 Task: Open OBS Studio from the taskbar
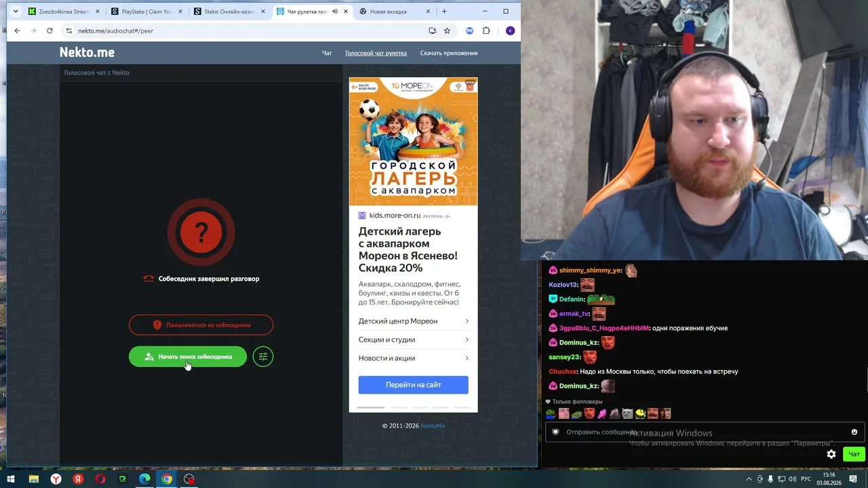coord(189,479)
